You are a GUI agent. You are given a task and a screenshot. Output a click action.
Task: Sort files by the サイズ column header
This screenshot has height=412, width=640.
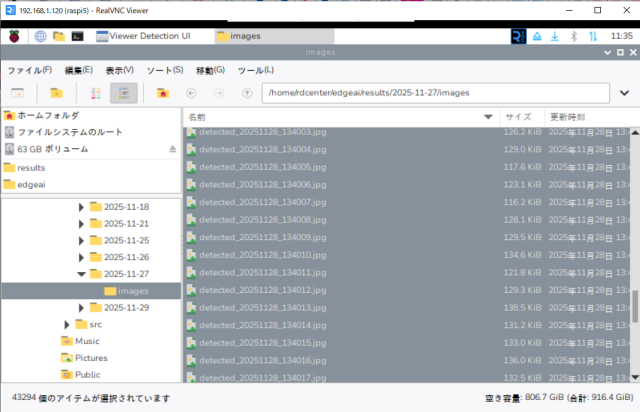[517, 117]
